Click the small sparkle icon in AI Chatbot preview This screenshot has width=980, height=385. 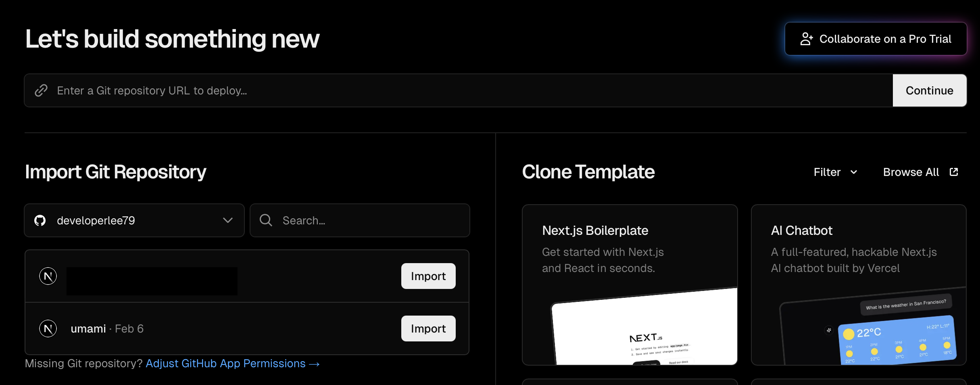click(829, 330)
